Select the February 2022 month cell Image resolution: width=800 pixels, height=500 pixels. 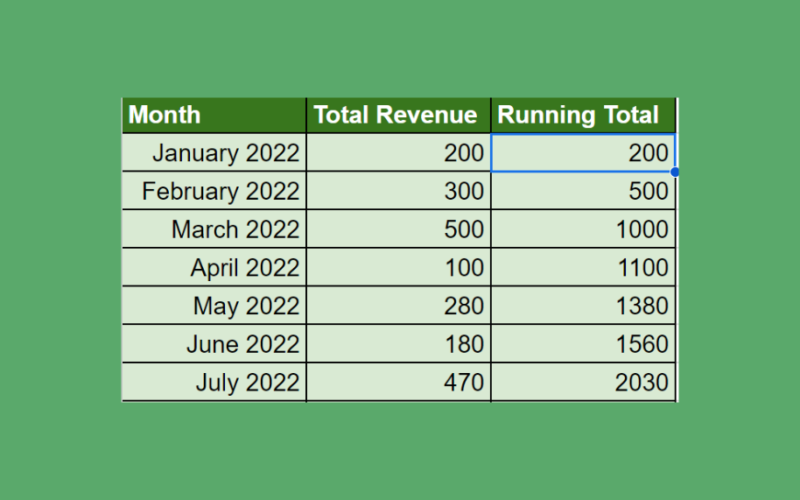[x=214, y=191]
